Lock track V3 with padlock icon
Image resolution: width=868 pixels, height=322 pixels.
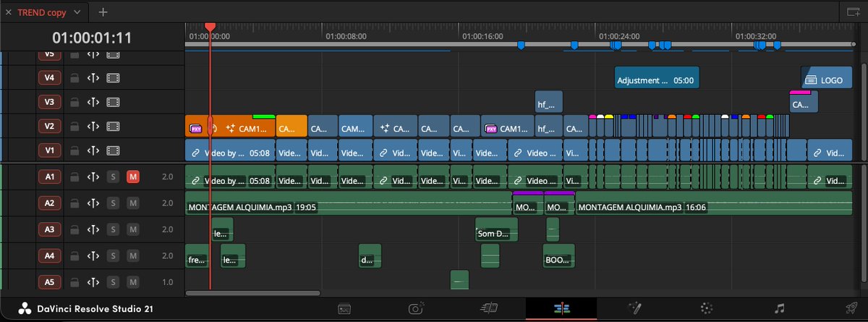(x=74, y=102)
